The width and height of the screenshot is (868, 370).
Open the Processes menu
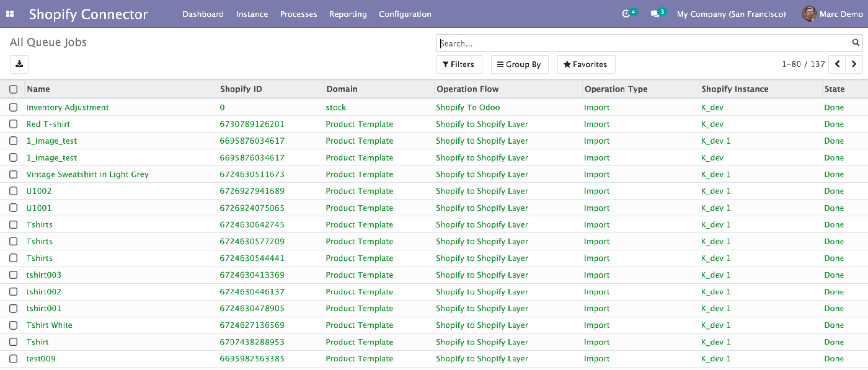(x=298, y=14)
